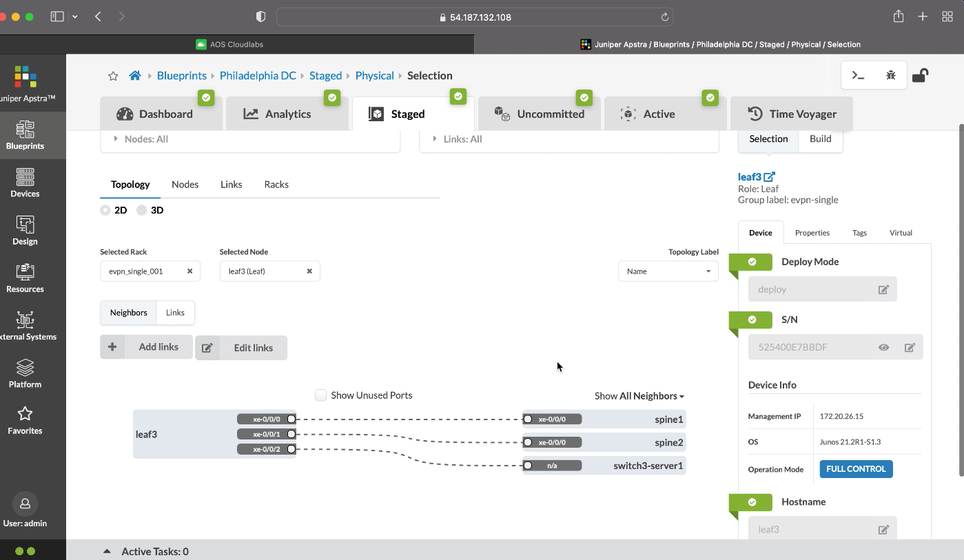Go to Philadelphia DC breadcrumb link
Image resolution: width=964 pixels, height=560 pixels.
click(258, 76)
